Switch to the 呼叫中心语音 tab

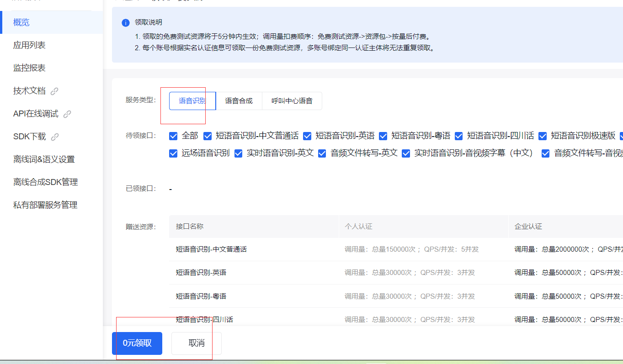[x=292, y=101]
